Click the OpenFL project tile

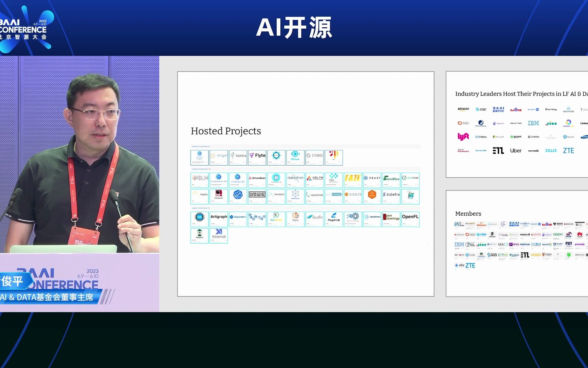point(410,219)
